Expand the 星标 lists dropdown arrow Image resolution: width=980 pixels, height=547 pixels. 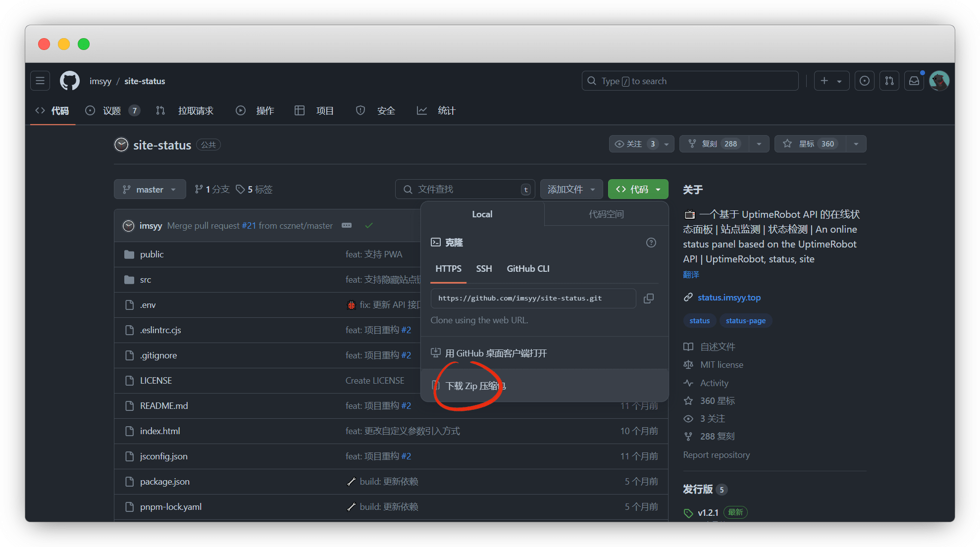tap(856, 144)
